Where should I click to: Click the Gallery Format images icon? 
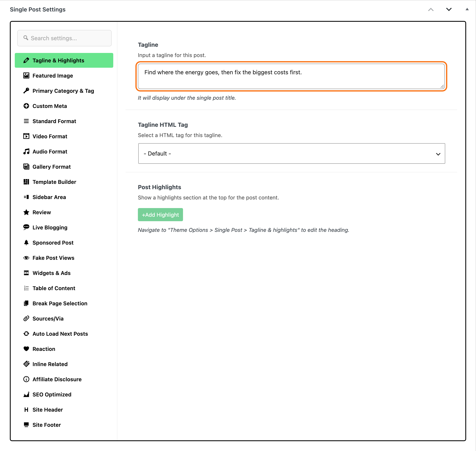click(x=26, y=167)
